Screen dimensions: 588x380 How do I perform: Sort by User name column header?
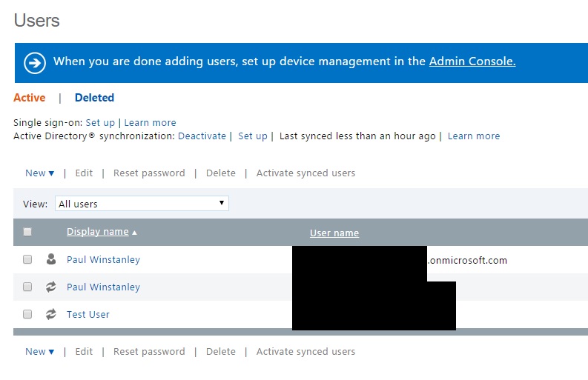click(x=334, y=233)
